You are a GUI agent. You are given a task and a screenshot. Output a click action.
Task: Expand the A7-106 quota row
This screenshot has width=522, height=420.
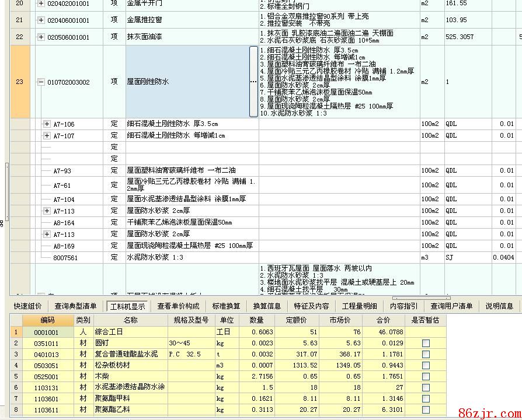[47, 124]
